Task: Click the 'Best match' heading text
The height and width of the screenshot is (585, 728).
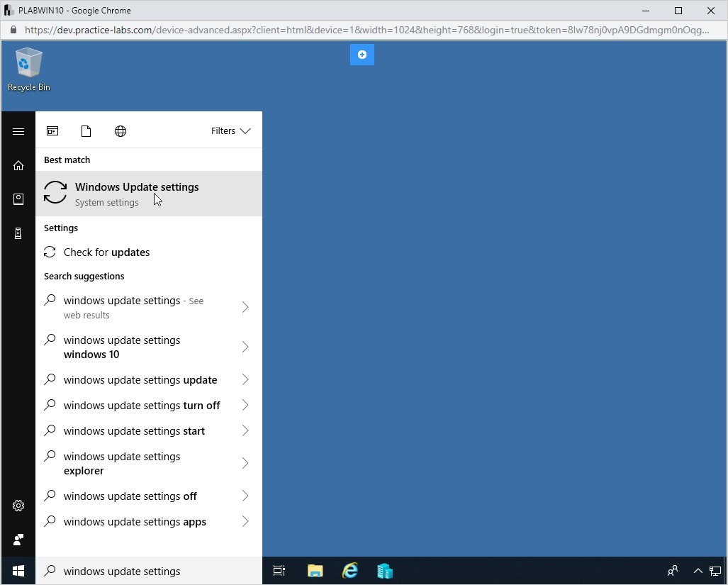Action: tap(67, 160)
